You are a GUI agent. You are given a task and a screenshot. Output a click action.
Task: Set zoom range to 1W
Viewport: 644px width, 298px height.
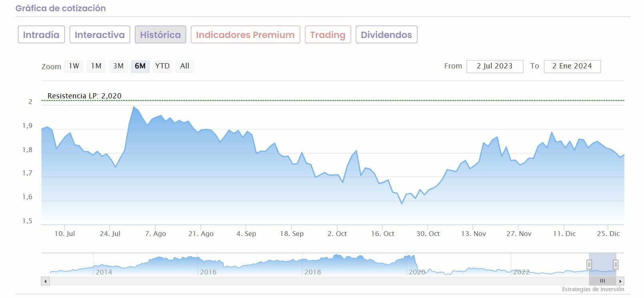pyautogui.click(x=74, y=66)
